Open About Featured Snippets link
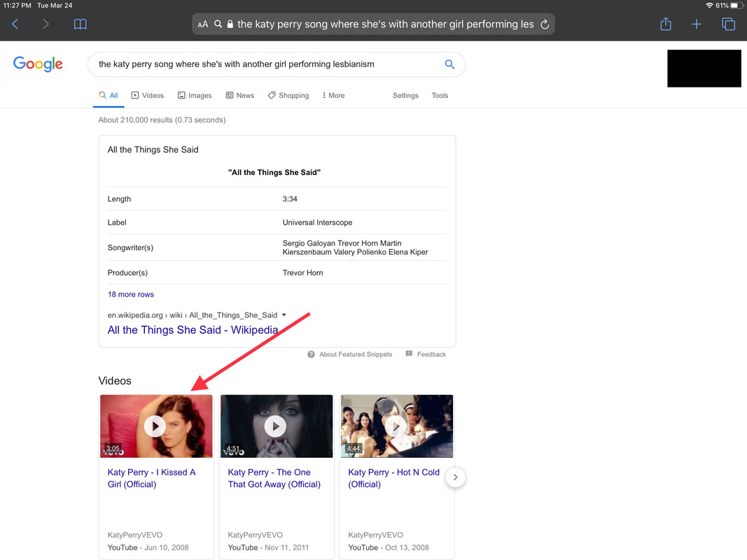The width and height of the screenshot is (747, 560). click(356, 354)
